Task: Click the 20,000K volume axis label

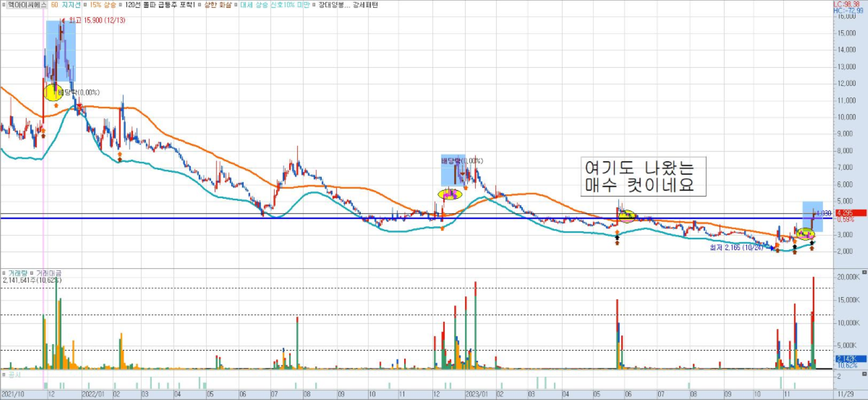Action: pos(848,277)
